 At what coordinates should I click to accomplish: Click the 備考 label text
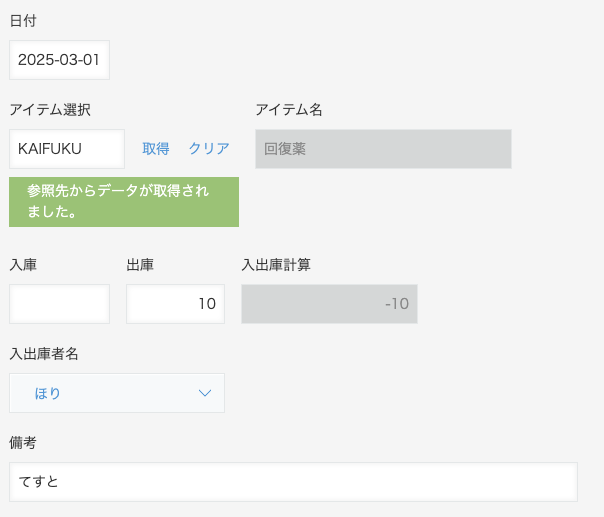[x=23, y=443]
